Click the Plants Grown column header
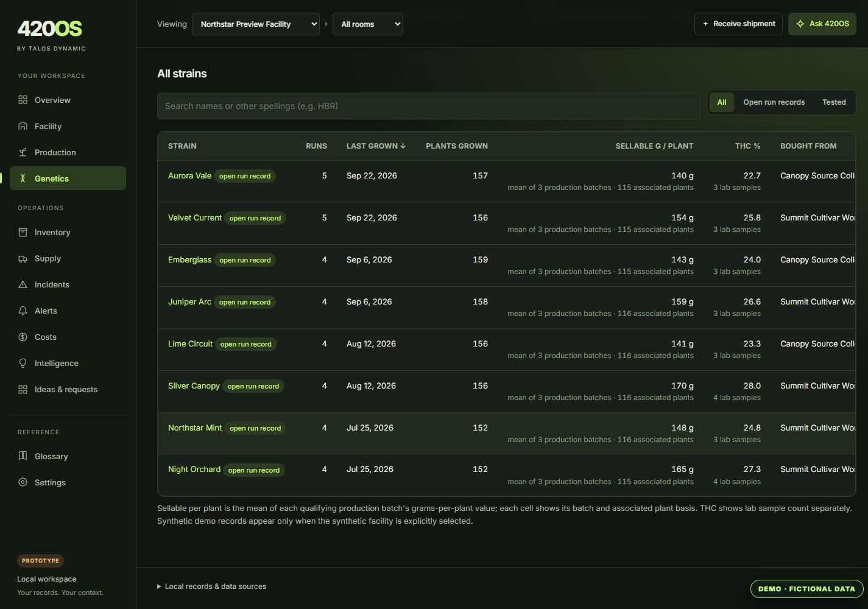Image resolution: width=868 pixels, height=609 pixels. click(457, 146)
